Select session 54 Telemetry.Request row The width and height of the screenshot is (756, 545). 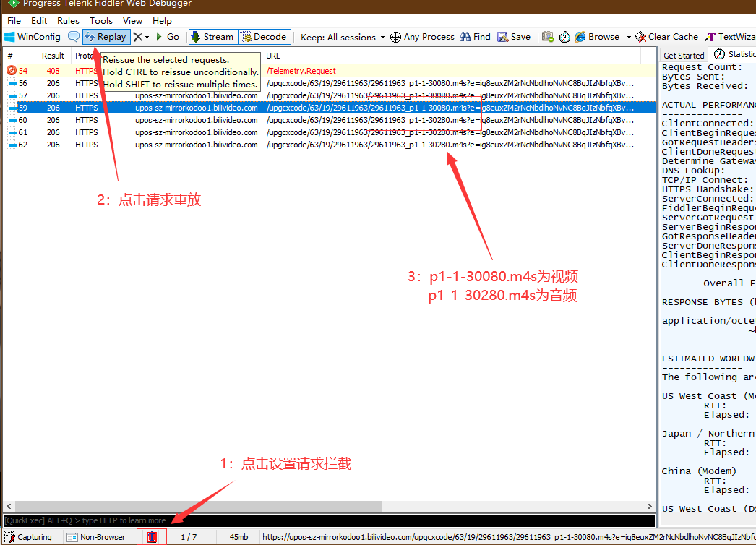[x=330, y=71]
